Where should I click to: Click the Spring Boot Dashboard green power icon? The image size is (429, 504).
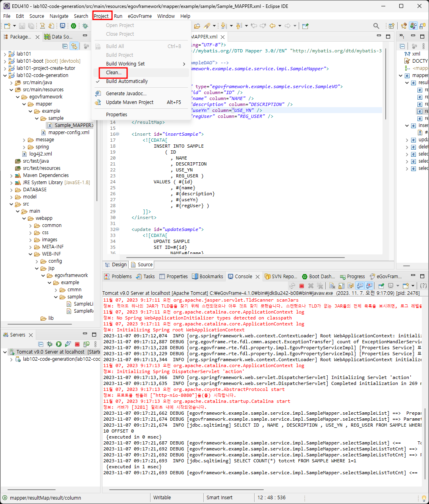73,26
